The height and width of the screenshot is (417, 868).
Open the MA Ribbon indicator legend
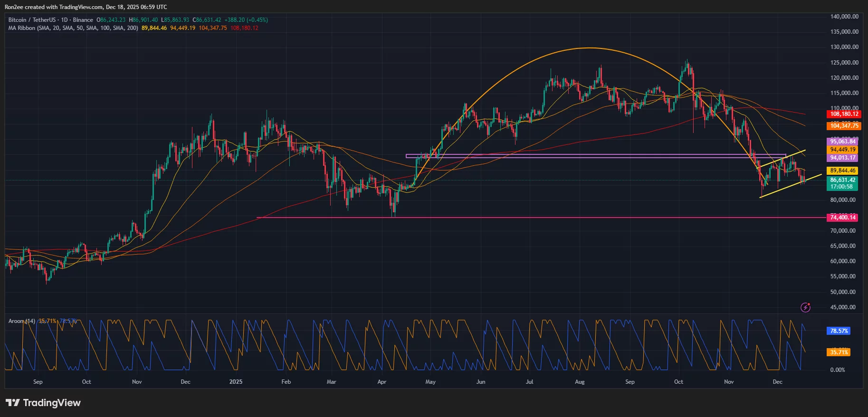tap(73, 28)
